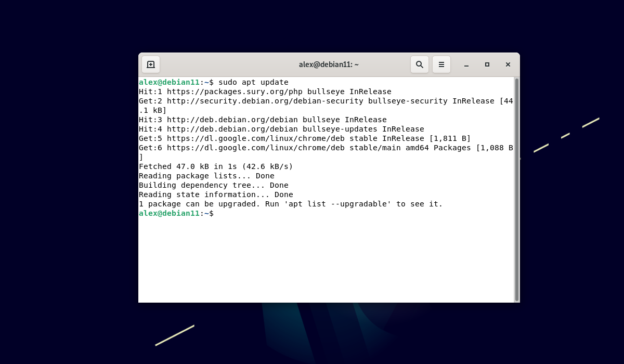This screenshot has height=364, width=624.
Task: Click the '1 package can be upgraded' line
Action: pyautogui.click(x=291, y=204)
